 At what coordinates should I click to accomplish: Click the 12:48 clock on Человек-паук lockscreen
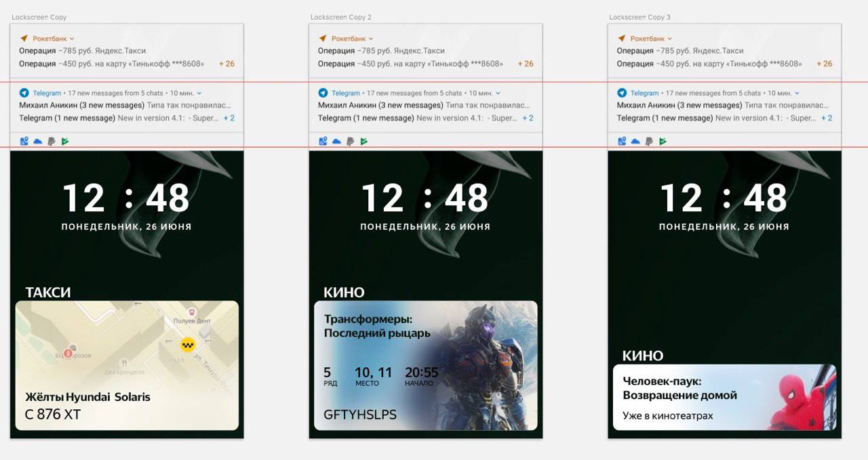(x=724, y=198)
